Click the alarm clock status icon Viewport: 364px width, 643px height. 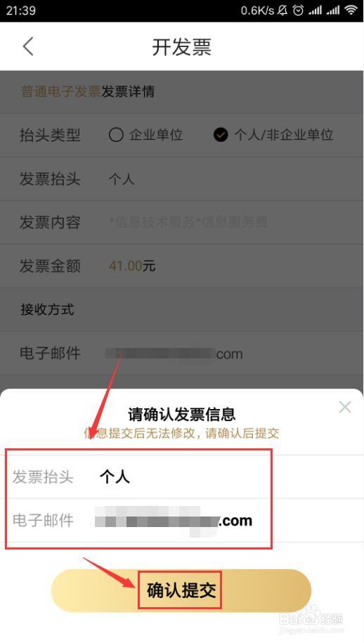pyautogui.click(x=299, y=11)
